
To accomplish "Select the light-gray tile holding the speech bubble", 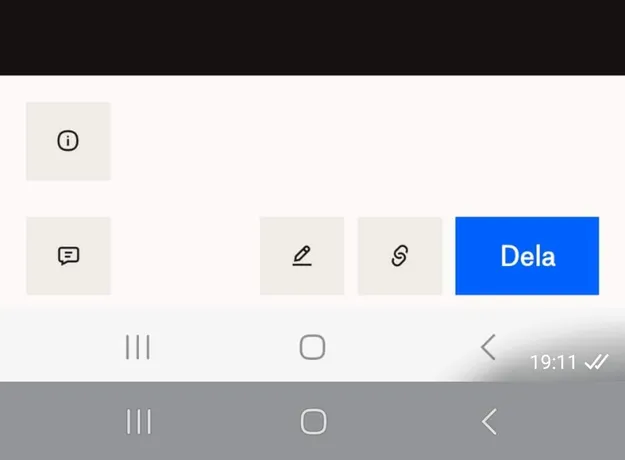I will [x=69, y=256].
